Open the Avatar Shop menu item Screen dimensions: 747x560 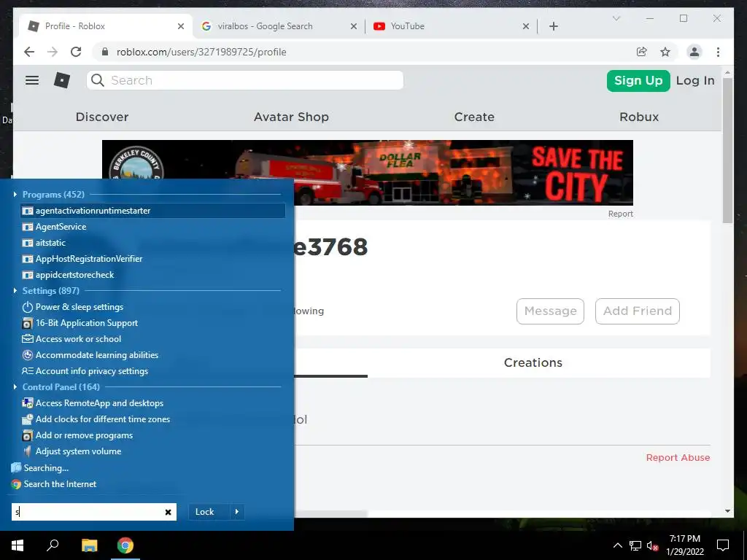click(x=291, y=117)
